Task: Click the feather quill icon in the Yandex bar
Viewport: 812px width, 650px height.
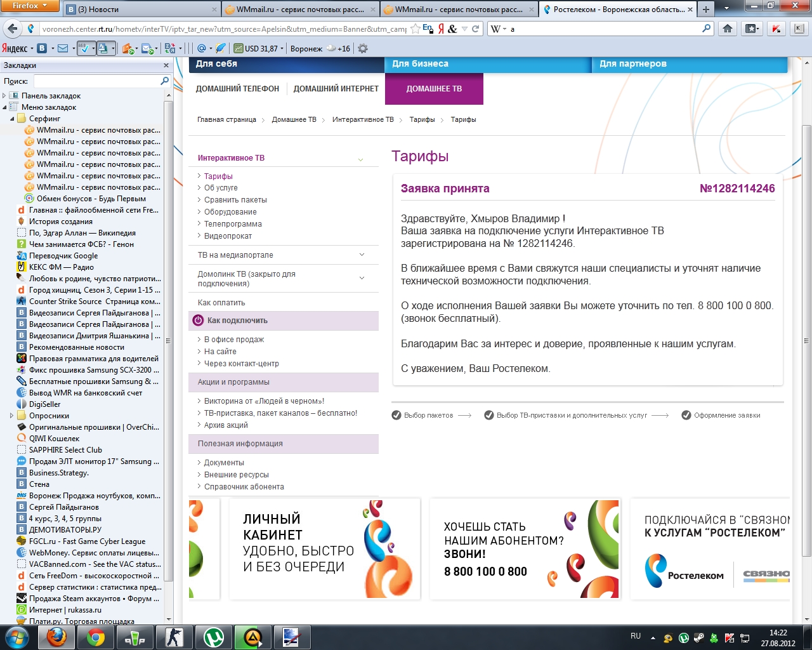Action: (221, 48)
